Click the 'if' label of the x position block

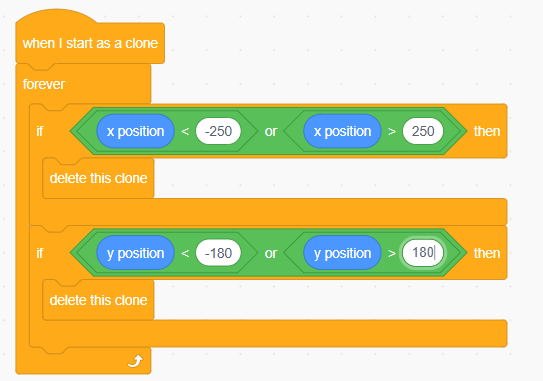click(x=40, y=131)
